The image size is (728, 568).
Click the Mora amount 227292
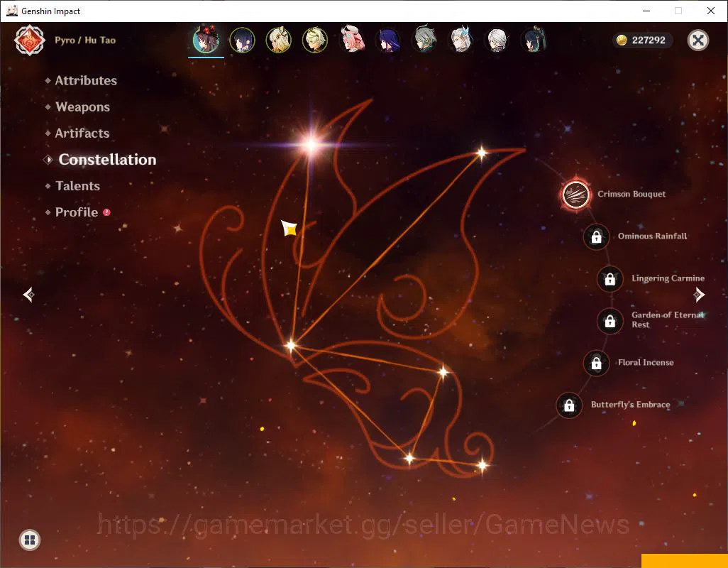click(x=649, y=40)
